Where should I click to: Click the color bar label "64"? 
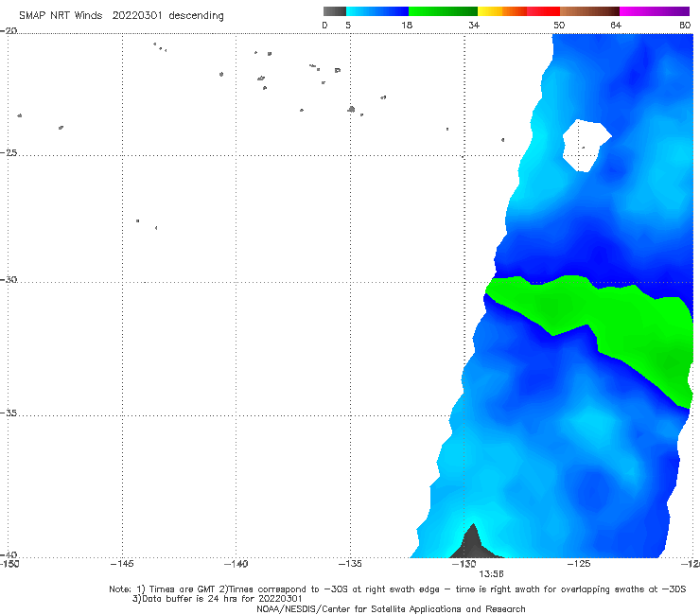point(616,25)
